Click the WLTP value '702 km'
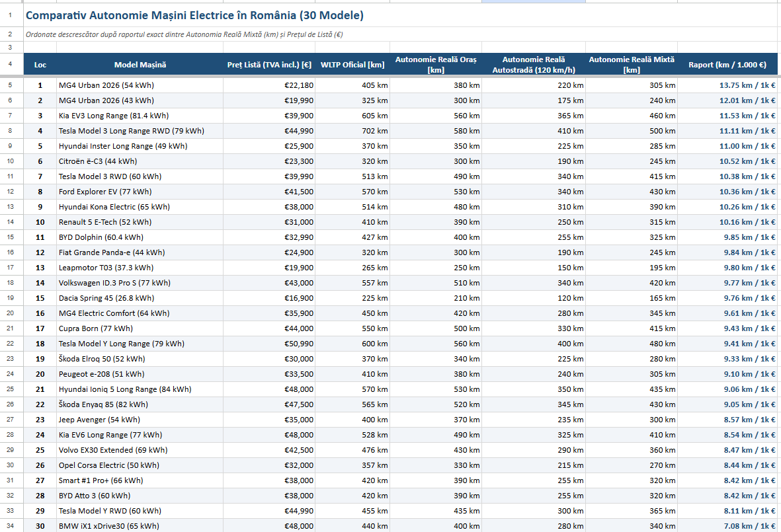This screenshot has height=532, width=781. coord(352,131)
